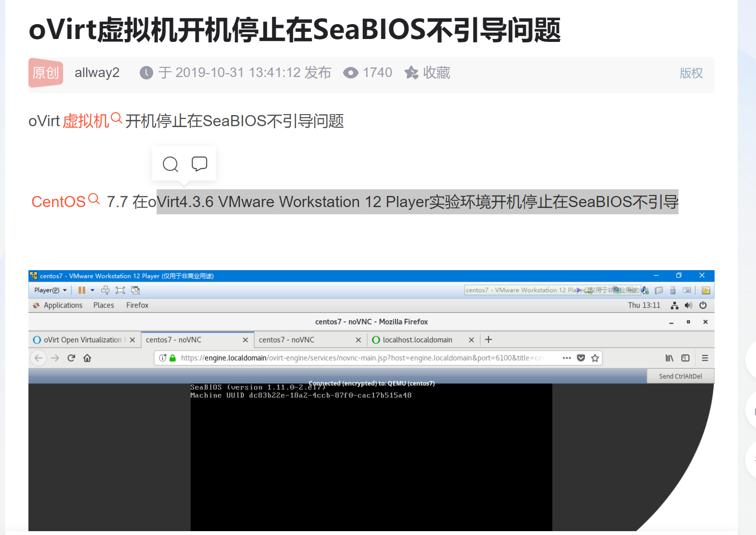Click the search icon after the 虚拟机 keyword
This screenshot has width=756, height=535.
[x=116, y=117]
